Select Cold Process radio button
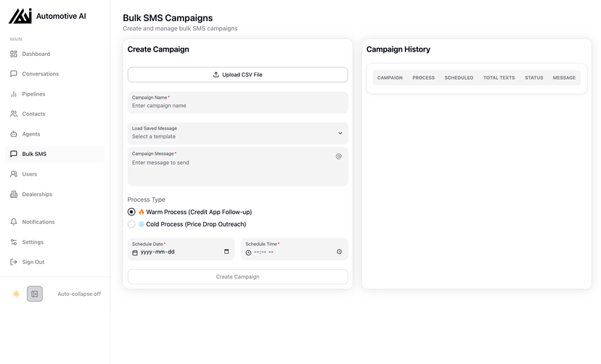 coord(131,224)
